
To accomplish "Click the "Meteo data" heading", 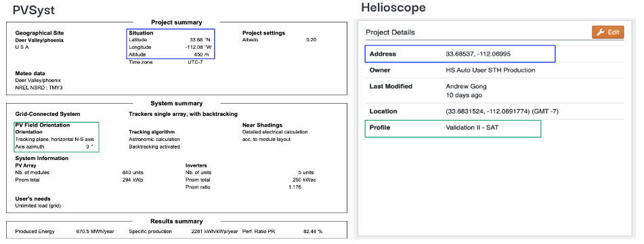I will (x=30, y=73).
